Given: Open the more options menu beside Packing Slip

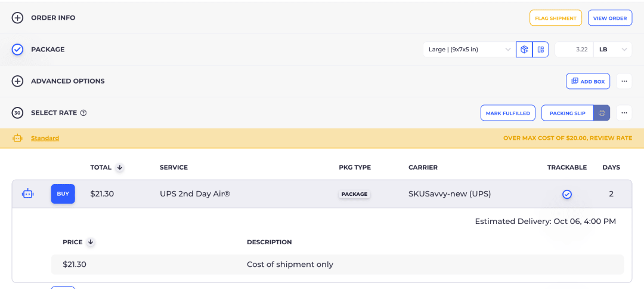Looking at the screenshot, I should (624, 113).
